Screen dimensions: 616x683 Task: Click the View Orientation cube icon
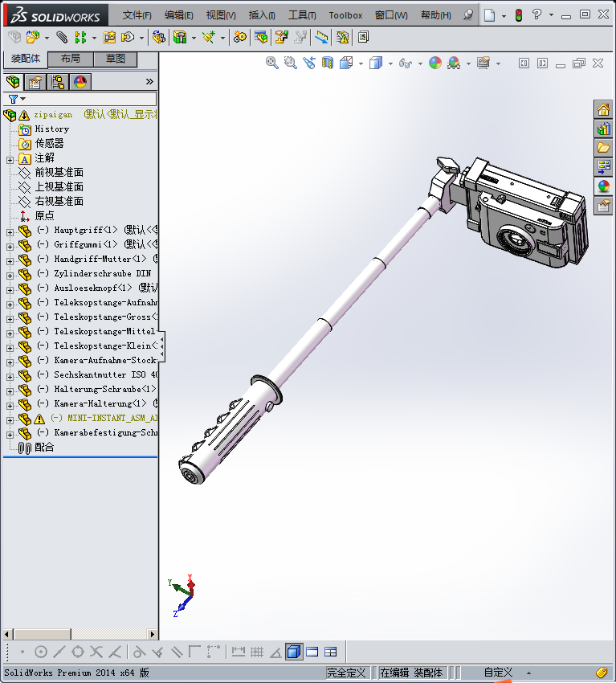tap(346, 63)
